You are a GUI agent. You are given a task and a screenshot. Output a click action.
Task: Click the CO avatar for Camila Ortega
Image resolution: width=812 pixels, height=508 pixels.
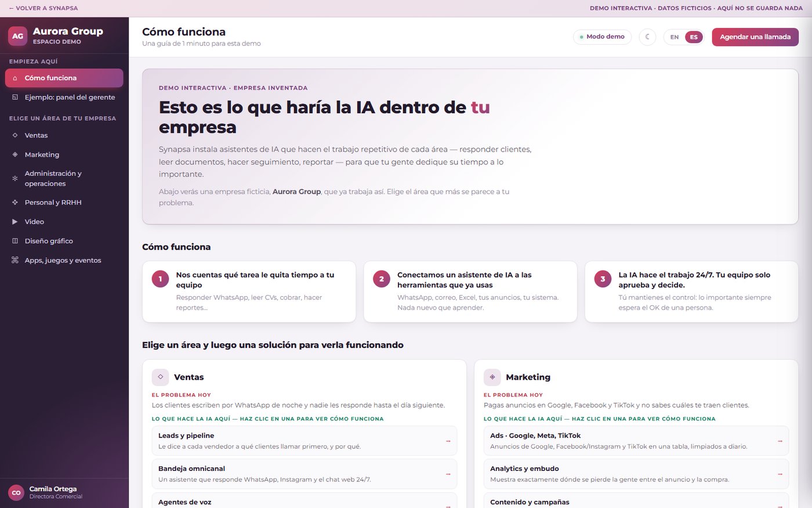point(16,492)
